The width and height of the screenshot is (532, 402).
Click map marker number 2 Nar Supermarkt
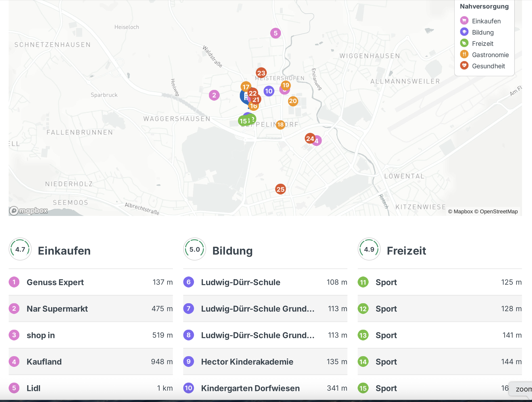tap(214, 95)
